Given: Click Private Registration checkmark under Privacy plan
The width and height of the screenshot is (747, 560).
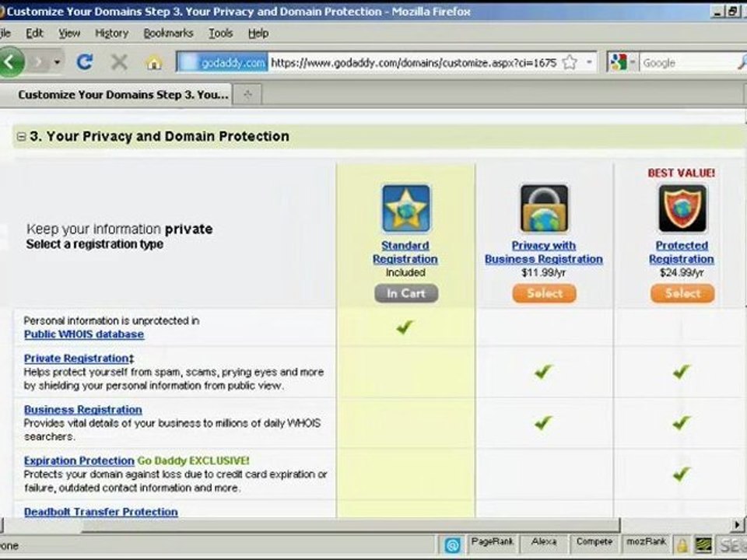Looking at the screenshot, I should [x=543, y=372].
